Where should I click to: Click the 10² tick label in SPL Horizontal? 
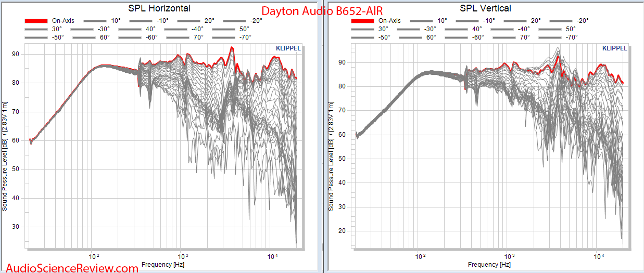click(94, 256)
